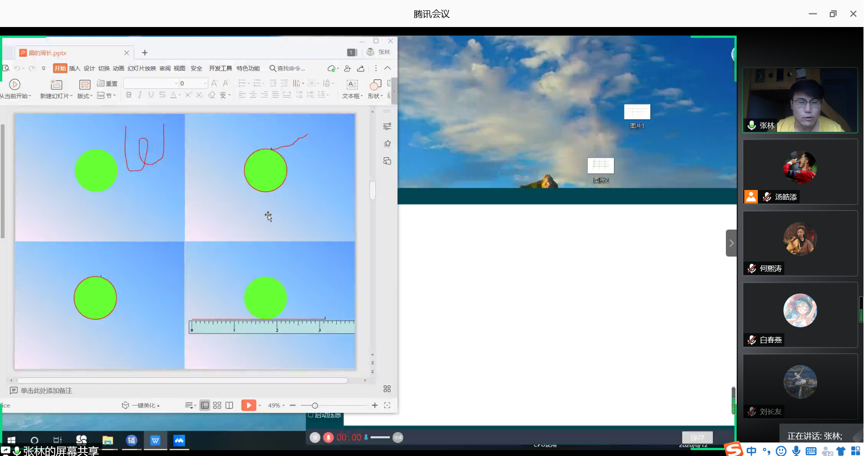Decrease font size icon

(x=225, y=83)
